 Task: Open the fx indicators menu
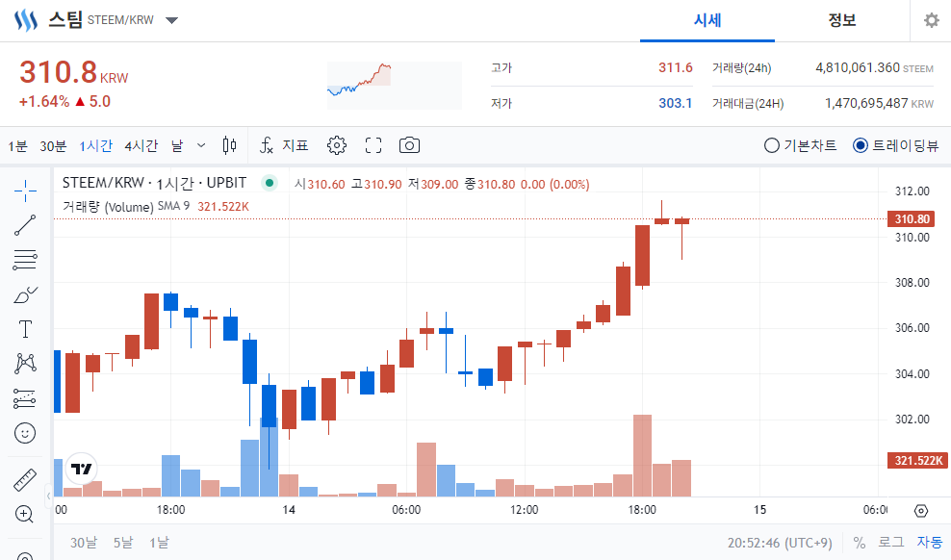[x=284, y=145]
